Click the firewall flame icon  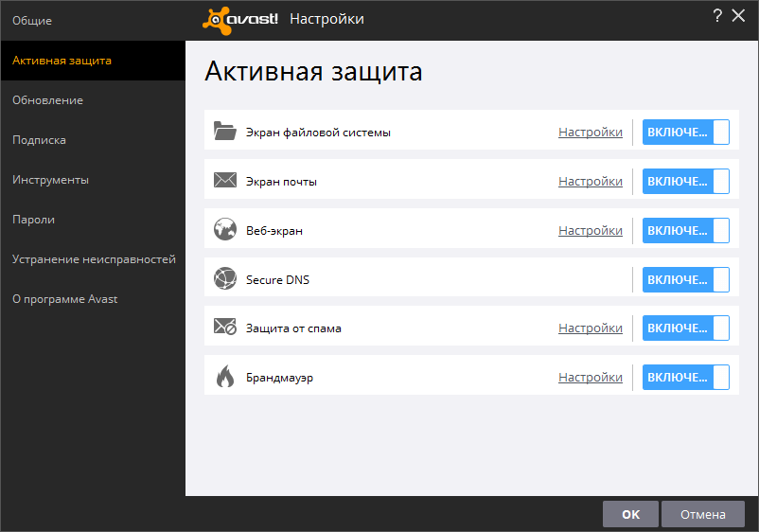pos(225,376)
